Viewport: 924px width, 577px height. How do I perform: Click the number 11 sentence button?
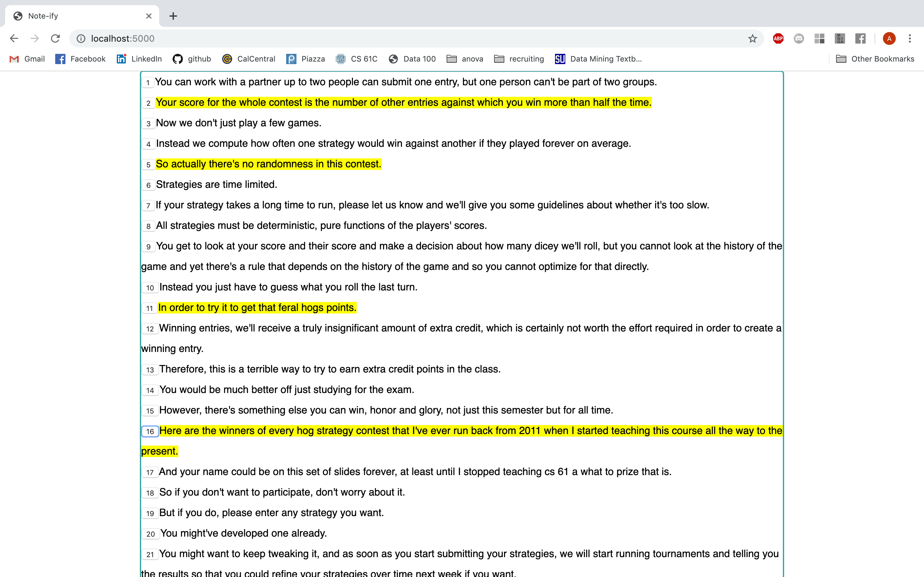pyautogui.click(x=149, y=308)
